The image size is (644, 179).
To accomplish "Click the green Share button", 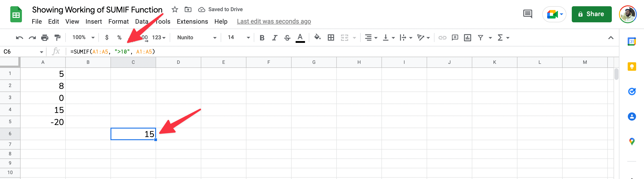I will pos(591,14).
